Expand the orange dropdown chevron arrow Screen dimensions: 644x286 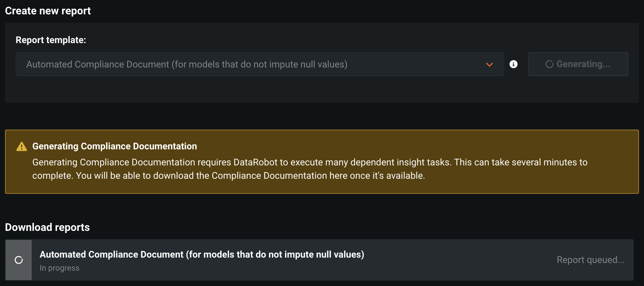click(x=490, y=64)
